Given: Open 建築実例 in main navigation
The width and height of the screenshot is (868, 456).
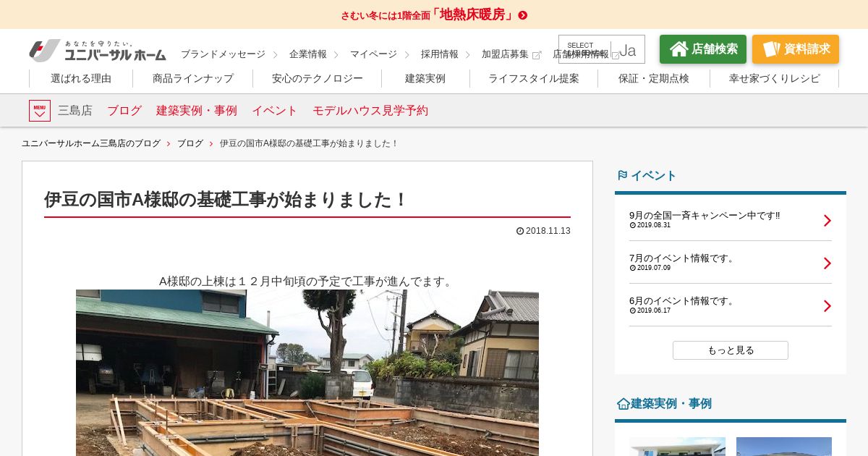Looking at the screenshot, I should (x=425, y=79).
